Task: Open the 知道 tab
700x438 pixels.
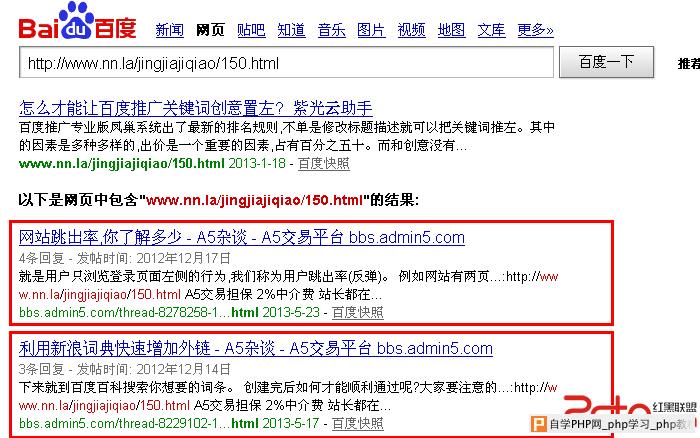Action: [x=291, y=30]
